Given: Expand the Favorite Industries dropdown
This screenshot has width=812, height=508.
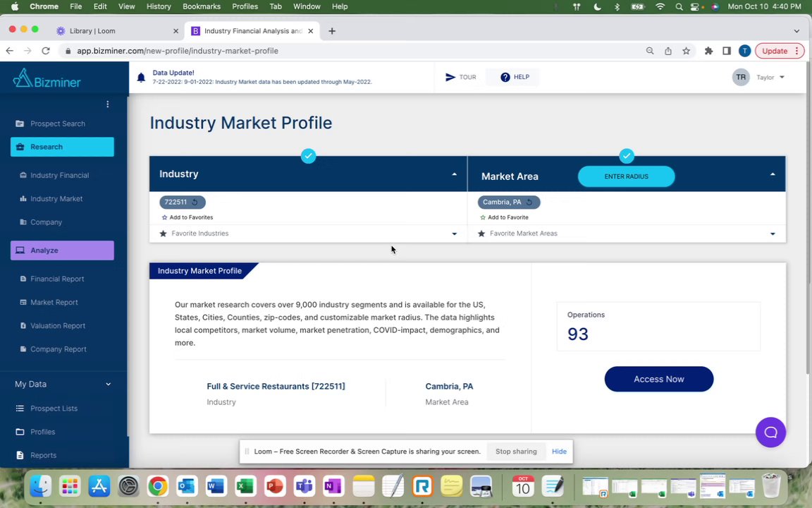Looking at the screenshot, I should pos(454,234).
